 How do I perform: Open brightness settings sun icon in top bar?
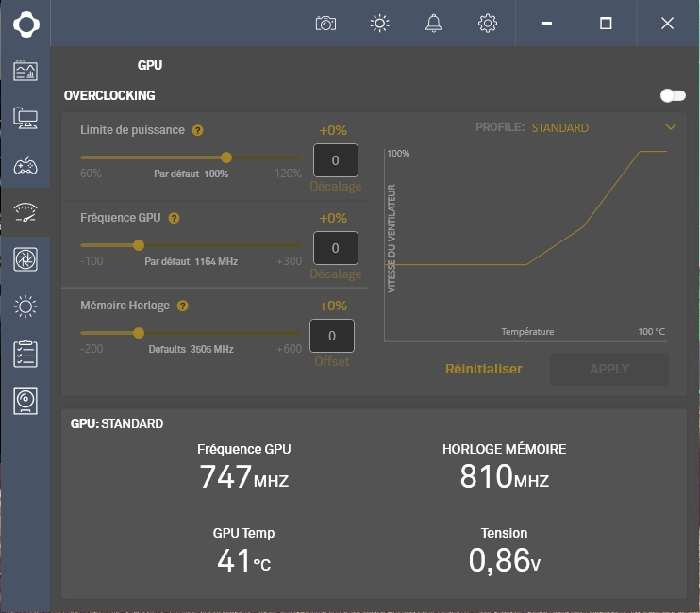pyautogui.click(x=379, y=24)
